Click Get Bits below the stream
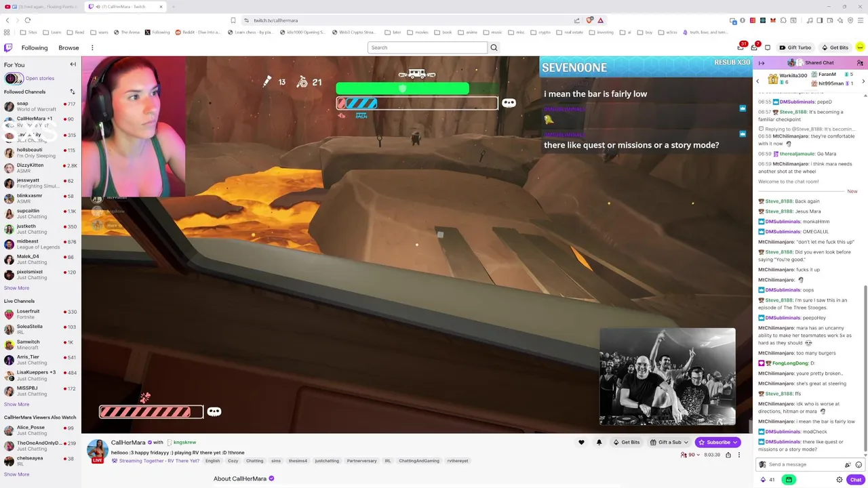 click(x=627, y=443)
